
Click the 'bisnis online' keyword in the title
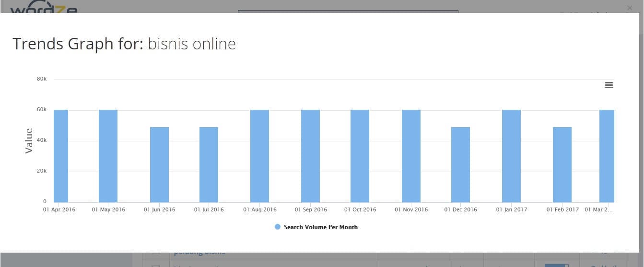pos(192,44)
